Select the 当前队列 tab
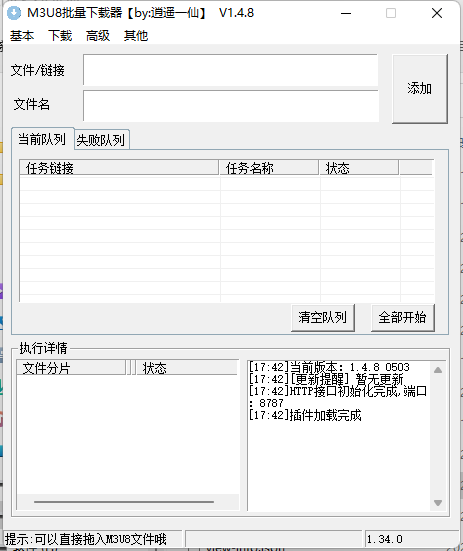This screenshot has height=551, width=463. coord(42,139)
